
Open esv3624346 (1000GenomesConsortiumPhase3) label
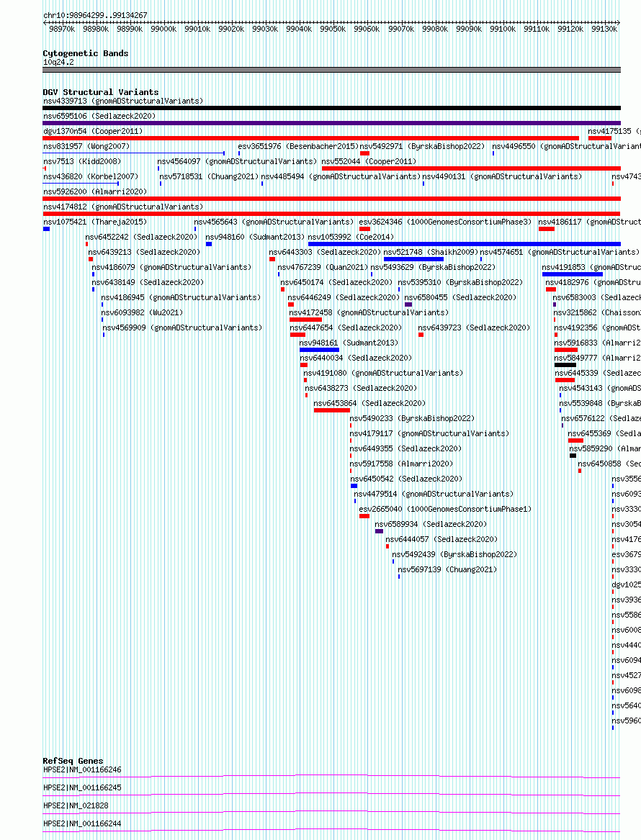click(x=445, y=221)
